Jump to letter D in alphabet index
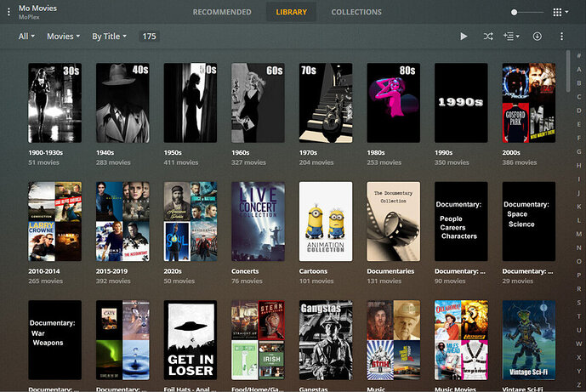 click(578, 111)
